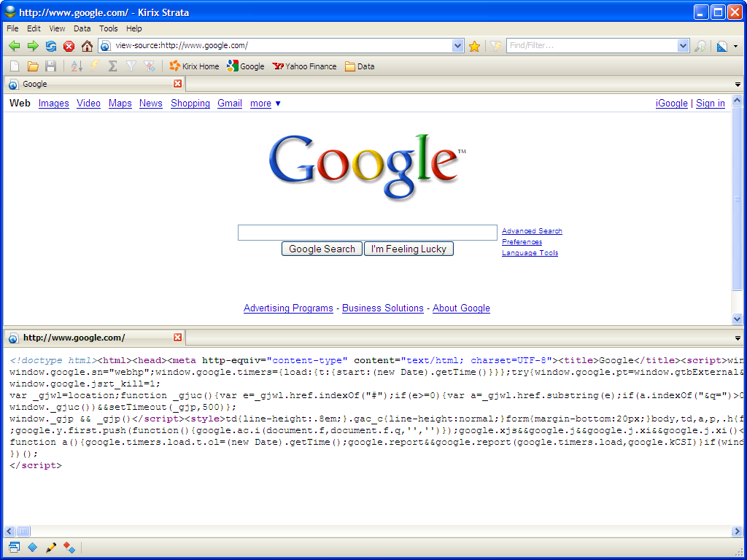Open the Edit menu
Image resolution: width=747 pixels, height=560 pixels.
tap(34, 28)
